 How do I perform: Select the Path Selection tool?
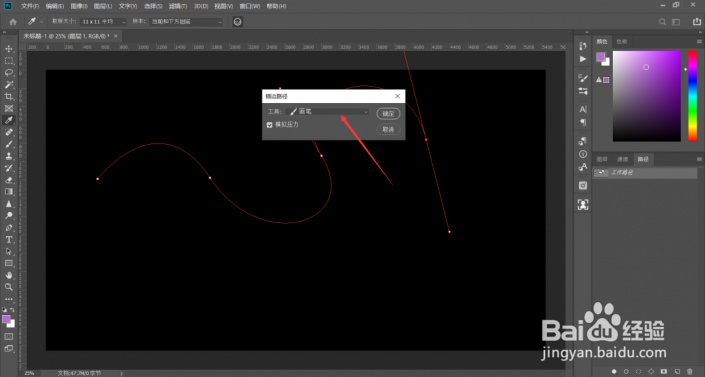point(9,251)
